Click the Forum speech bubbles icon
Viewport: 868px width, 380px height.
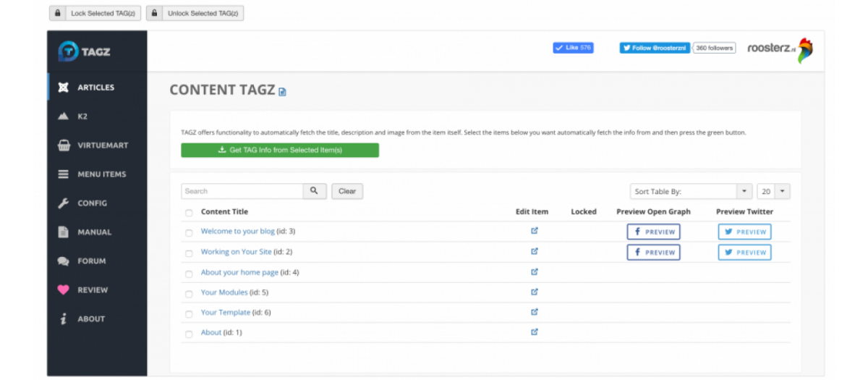point(63,261)
